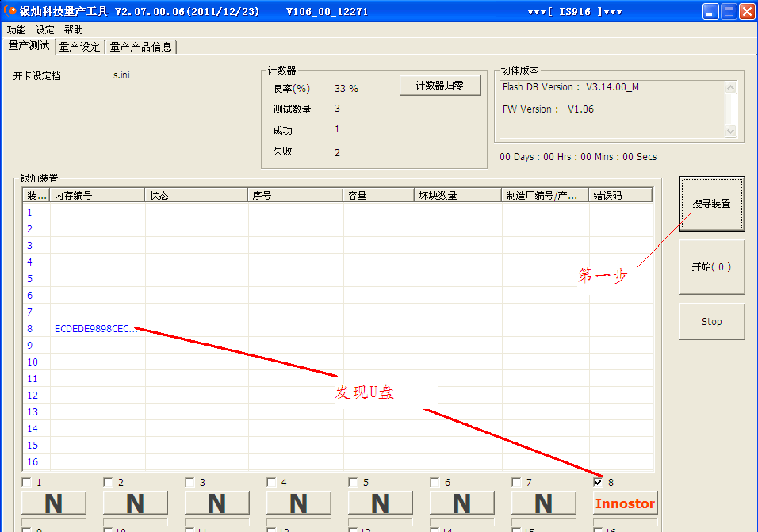Open the 帮助 menu
Image resolution: width=758 pixels, height=532 pixels.
pos(74,30)
